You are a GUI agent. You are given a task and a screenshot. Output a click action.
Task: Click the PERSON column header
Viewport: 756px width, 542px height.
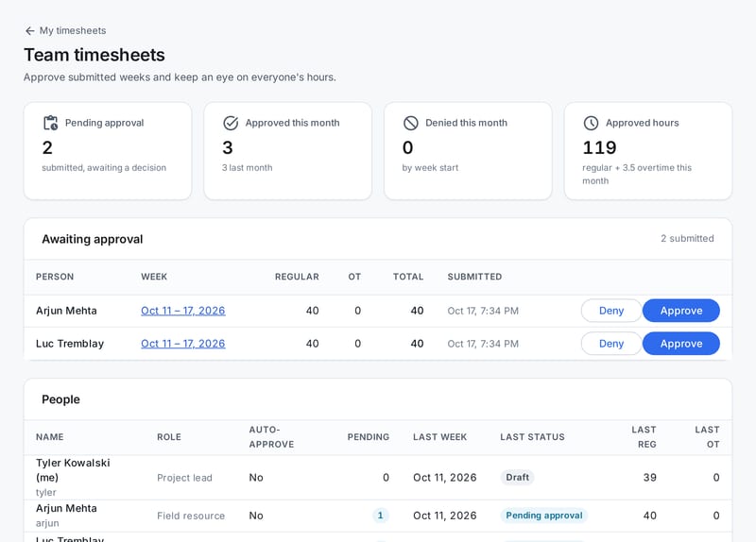coord(55,277)
